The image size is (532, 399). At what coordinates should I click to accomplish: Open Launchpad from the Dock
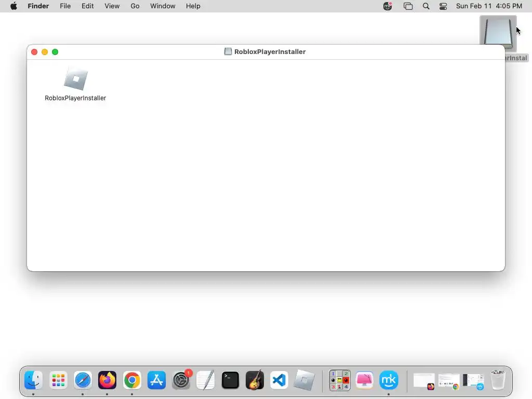coord(58,380)
